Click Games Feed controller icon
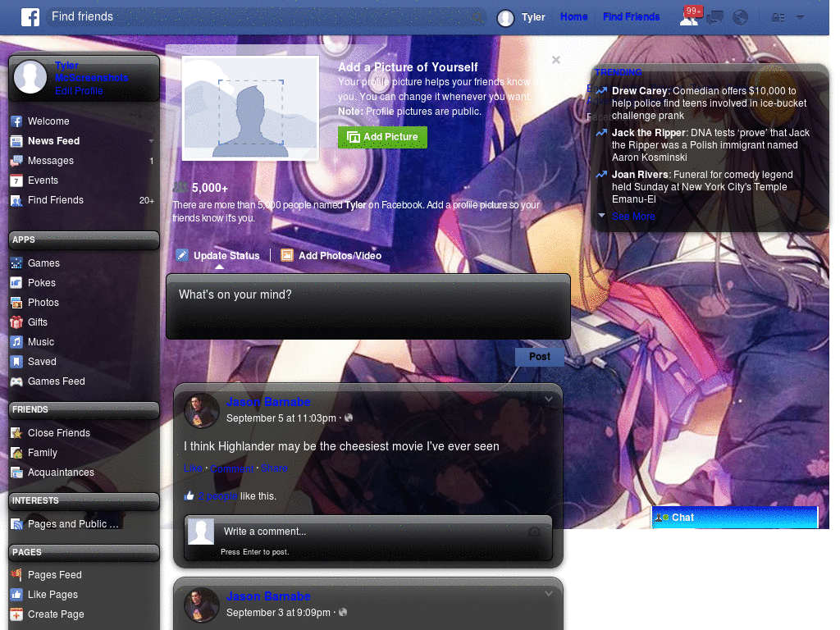The image size is (840, 630). click(x=16, y=381)
